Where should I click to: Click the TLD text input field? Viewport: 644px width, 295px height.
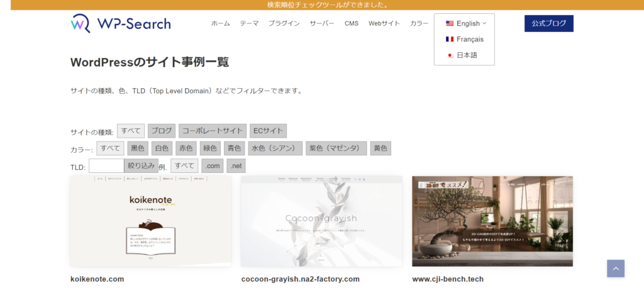pos(106,166)
